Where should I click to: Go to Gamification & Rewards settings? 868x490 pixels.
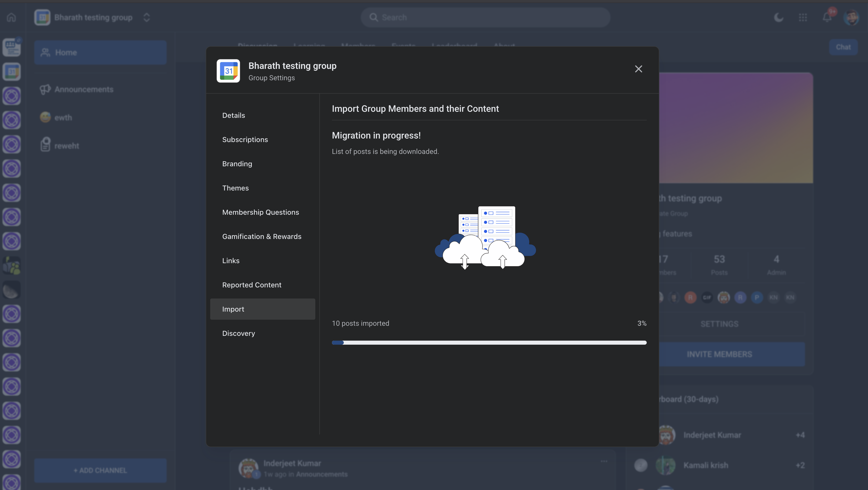click(x=261, y=236)
